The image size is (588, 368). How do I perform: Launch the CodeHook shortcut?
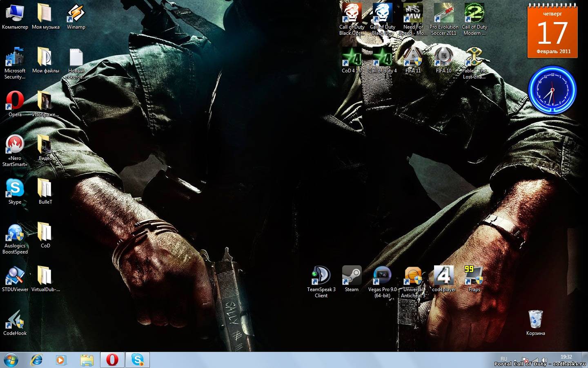pyautogui.click(x=15, y=323)
